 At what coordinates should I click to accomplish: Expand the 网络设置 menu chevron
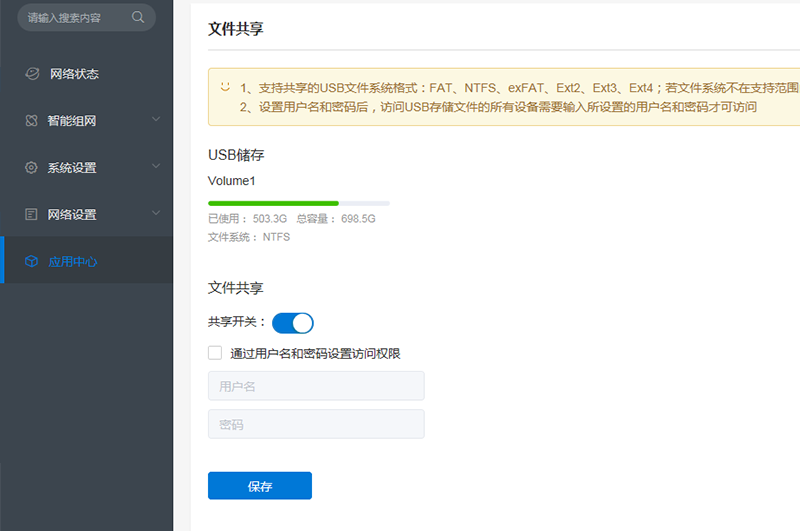tap(156, 213)
